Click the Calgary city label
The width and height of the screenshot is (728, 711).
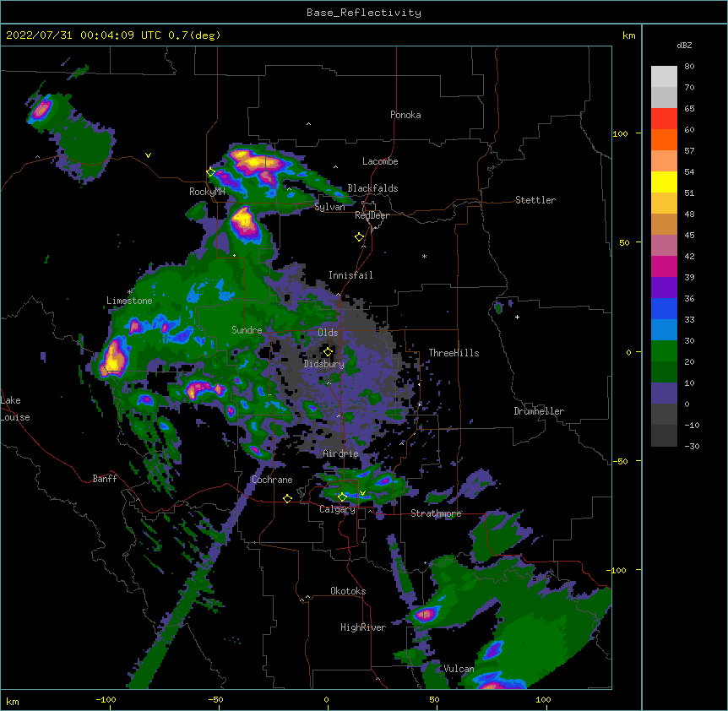(337, 509)
